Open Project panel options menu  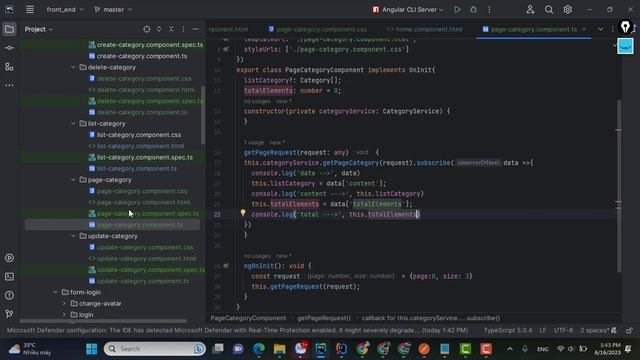click(183, 29)
